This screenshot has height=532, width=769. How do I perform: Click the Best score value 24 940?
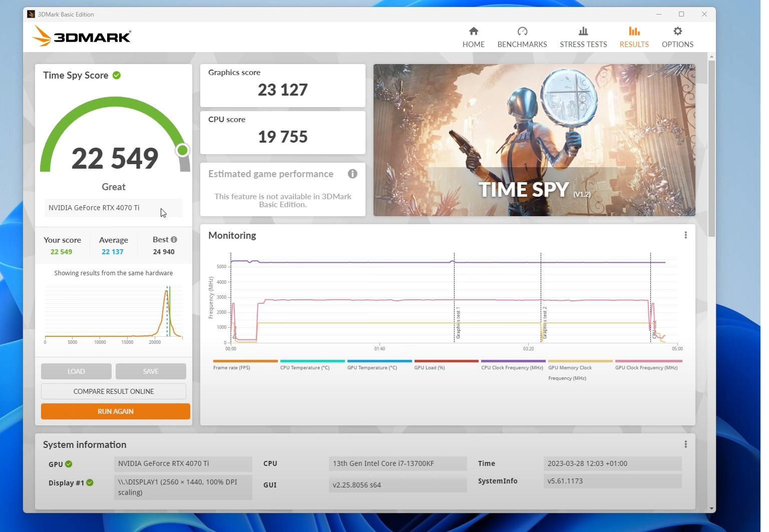(x=164, y=252)
